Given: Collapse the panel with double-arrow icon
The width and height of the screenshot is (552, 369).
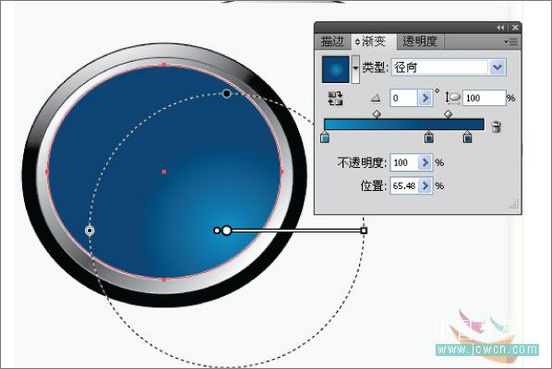Looking at the screenshot, I should click(501, 27).
